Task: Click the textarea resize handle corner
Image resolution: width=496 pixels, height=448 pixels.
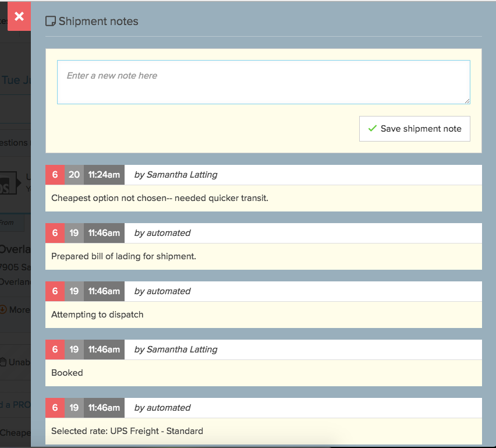Action: click(x=467, y=101)
